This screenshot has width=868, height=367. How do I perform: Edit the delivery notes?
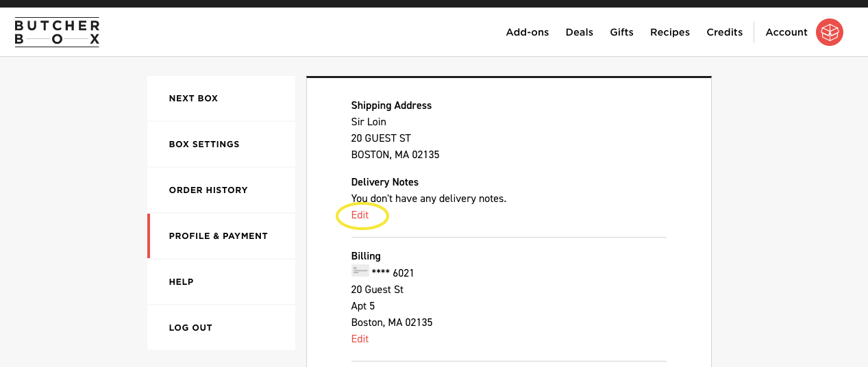tap(360, 215)
